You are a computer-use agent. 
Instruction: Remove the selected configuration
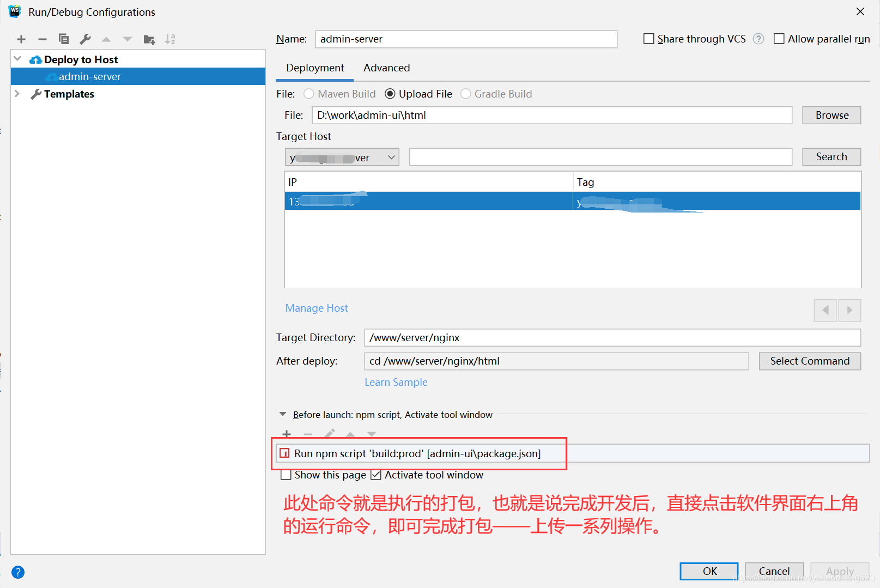[43, 39]
